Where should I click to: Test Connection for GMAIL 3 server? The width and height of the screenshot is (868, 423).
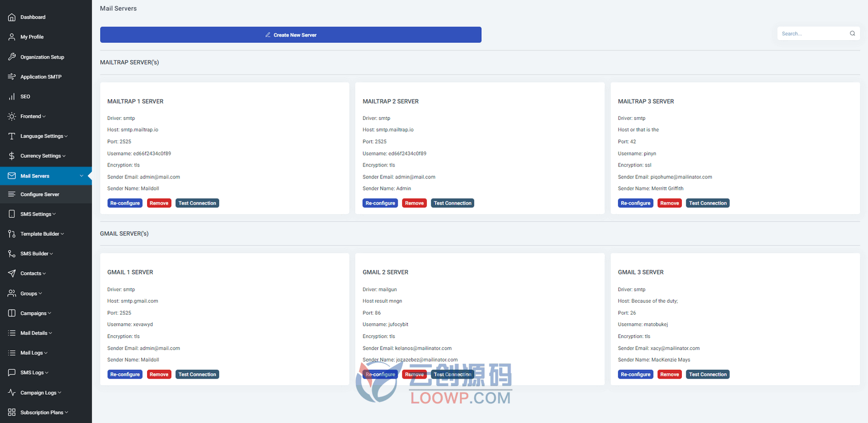coord(708,375)
